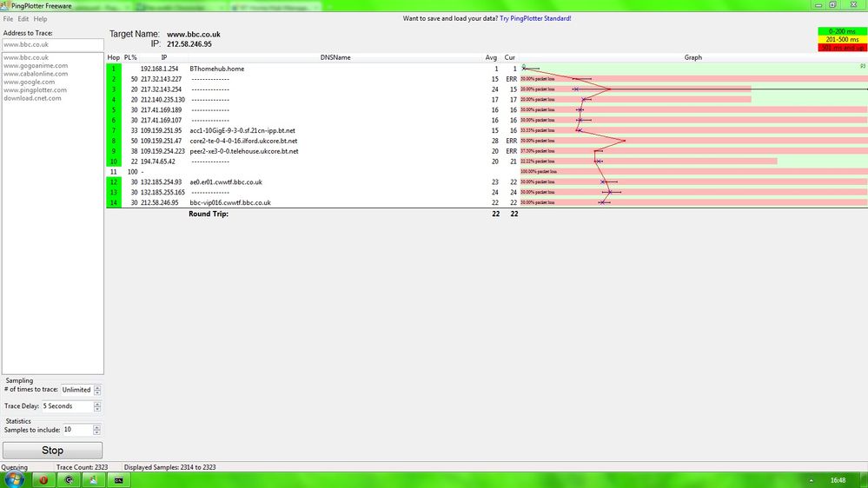Screen dimensions: 868x488
Task: Click the hop 11 row number
Action: click(x=114, y=172)
